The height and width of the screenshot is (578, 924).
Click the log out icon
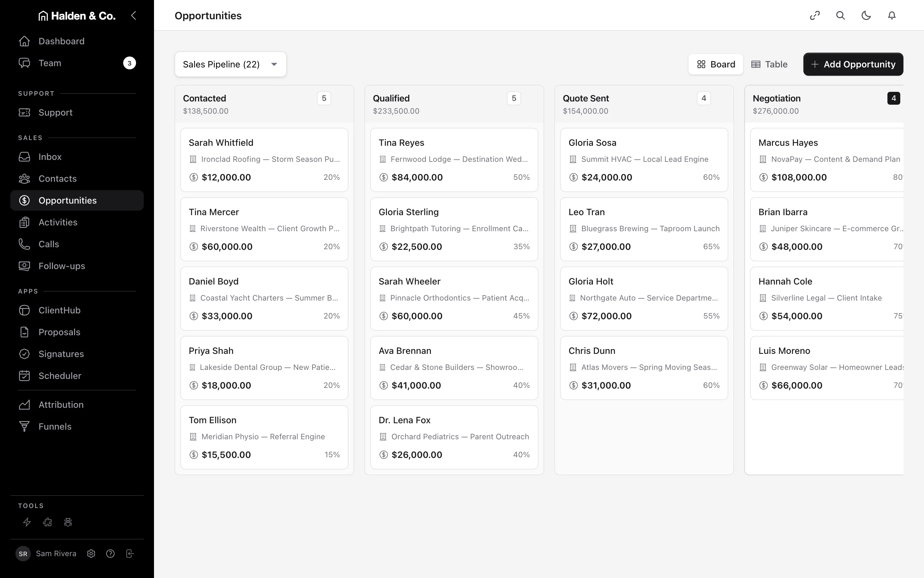click(130, 554)
